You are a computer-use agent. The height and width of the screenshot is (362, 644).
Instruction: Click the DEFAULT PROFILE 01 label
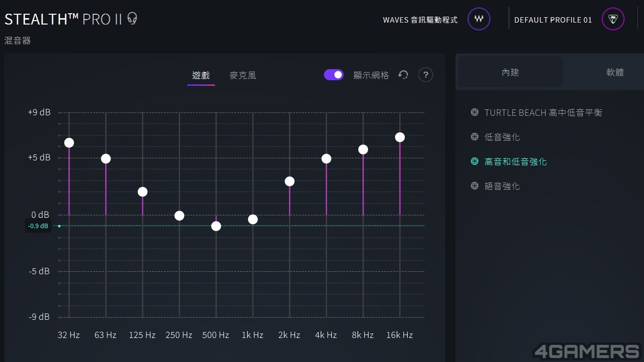(553, 20)
